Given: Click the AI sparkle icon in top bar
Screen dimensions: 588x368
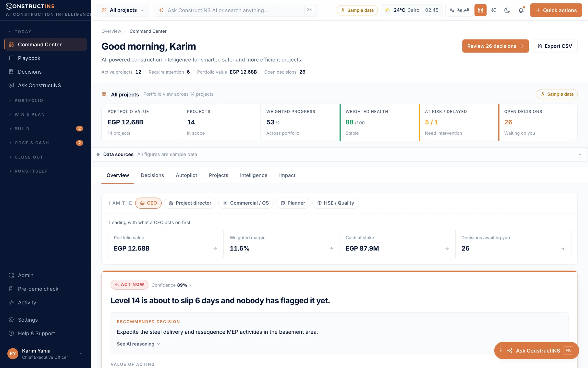Looking at the screenshot, I should tap(493, 10).
